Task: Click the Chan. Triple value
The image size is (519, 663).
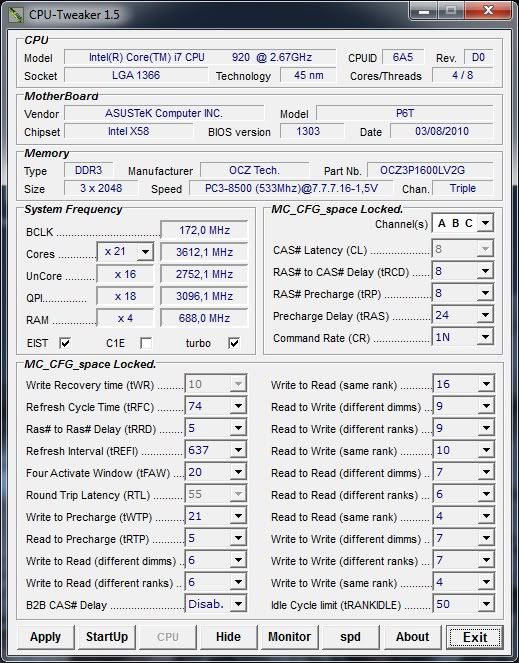Action: tap(463, 188)
